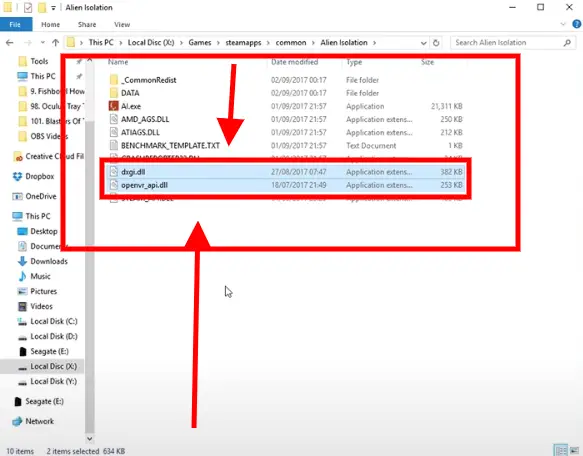
Task: Open OneDrive in the sidebar
Action: click(41, 196)
